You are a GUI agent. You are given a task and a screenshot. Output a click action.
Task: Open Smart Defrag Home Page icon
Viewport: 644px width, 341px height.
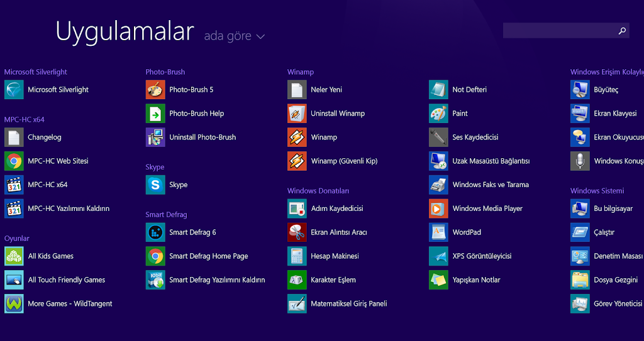(155, 256)
